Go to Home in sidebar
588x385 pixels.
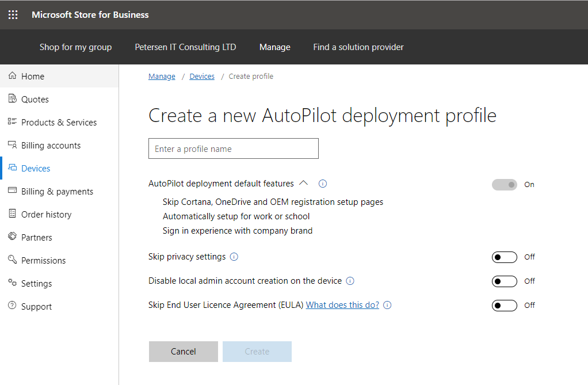[x=59, y=76]
